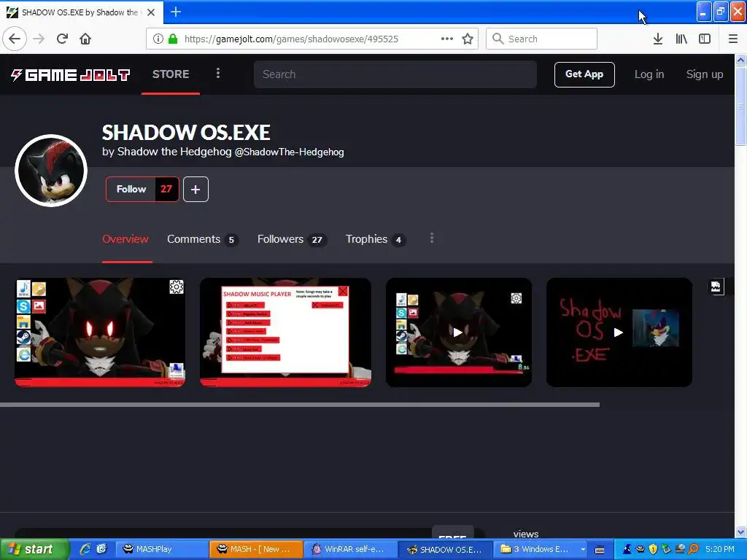Image resolution: width=747 pixels, height=560 pixels.
Task: Open the @ShadowThe-Hedgehog developer link
Action: point(289,152)
